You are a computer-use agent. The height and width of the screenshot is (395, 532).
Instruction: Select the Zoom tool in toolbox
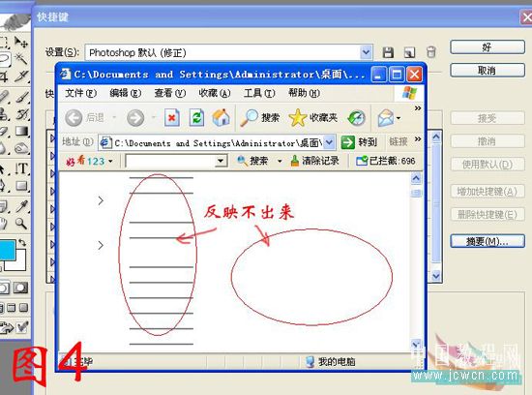21,224
